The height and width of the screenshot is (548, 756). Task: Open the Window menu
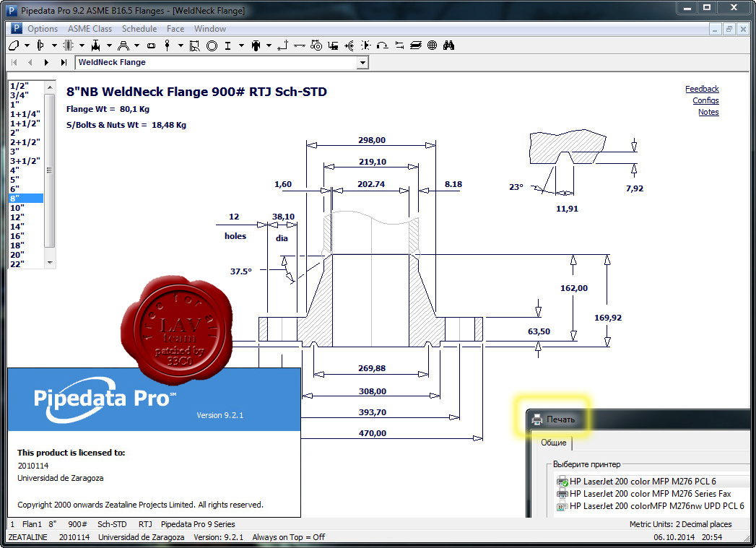coord(210,29)
